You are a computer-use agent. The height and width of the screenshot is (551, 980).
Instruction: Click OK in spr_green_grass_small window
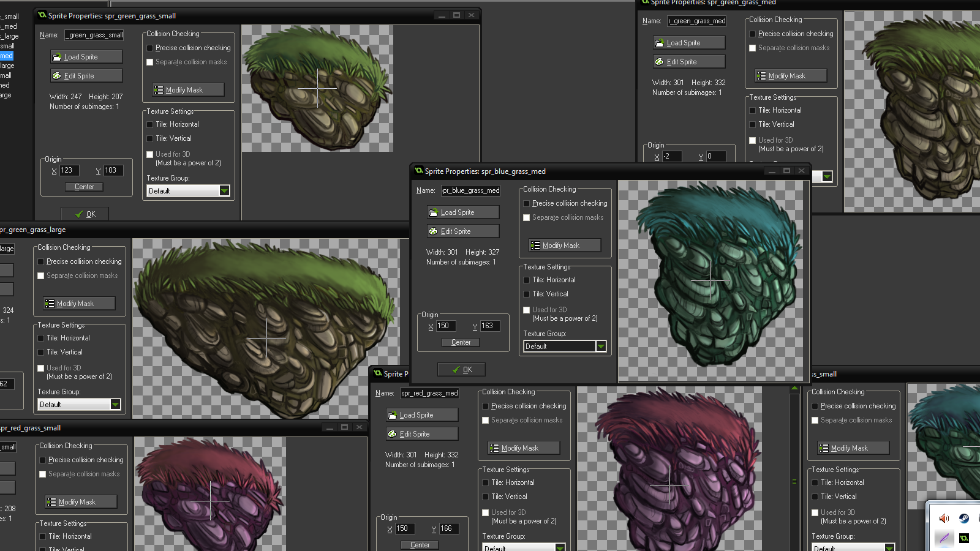tap(85, 214)
